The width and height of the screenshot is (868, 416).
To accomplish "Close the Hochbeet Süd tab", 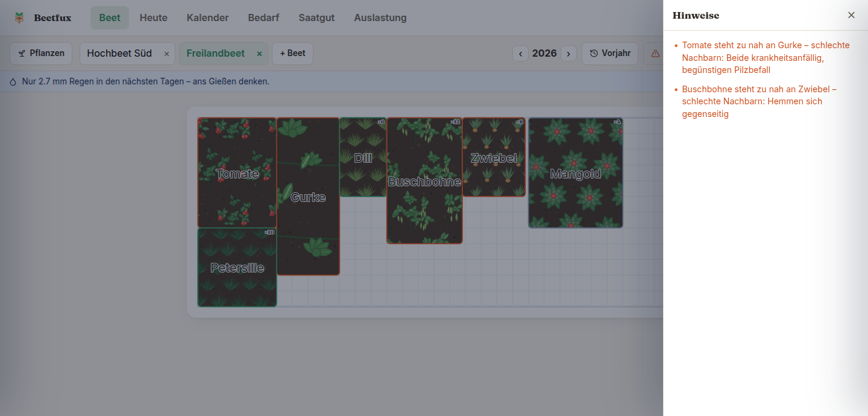I will coord(166,54).
